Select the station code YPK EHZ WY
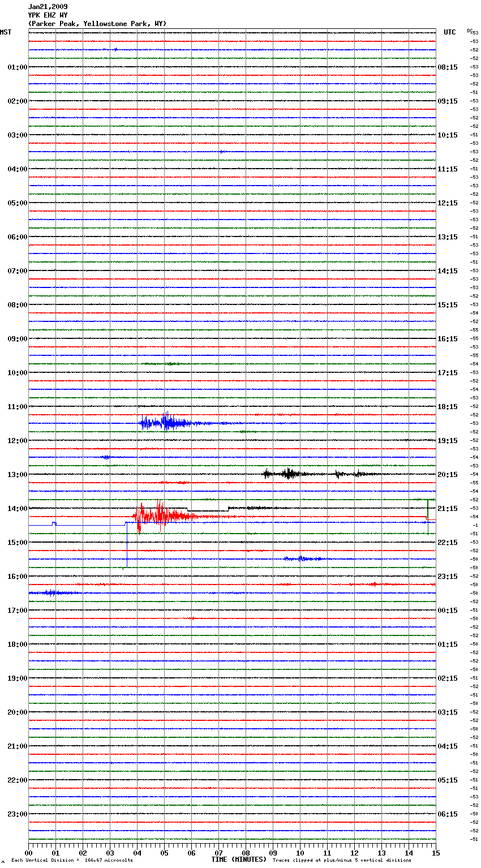 48,15
